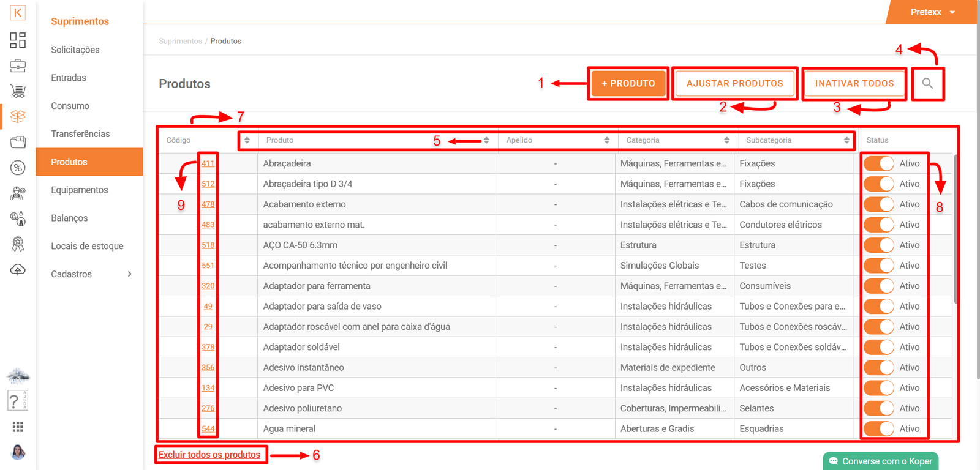Open the dashboard grid icon in sidebar
Screen dimensions: 980x470
coord(18,40)
